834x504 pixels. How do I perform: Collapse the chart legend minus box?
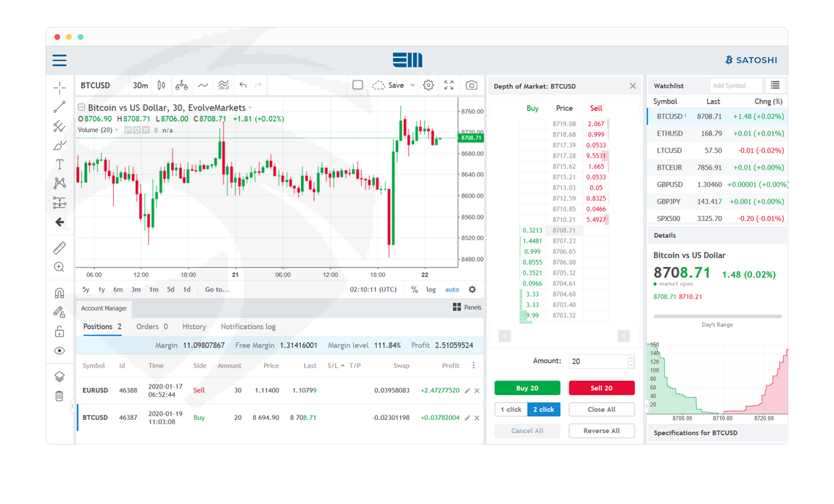(81, 107)
